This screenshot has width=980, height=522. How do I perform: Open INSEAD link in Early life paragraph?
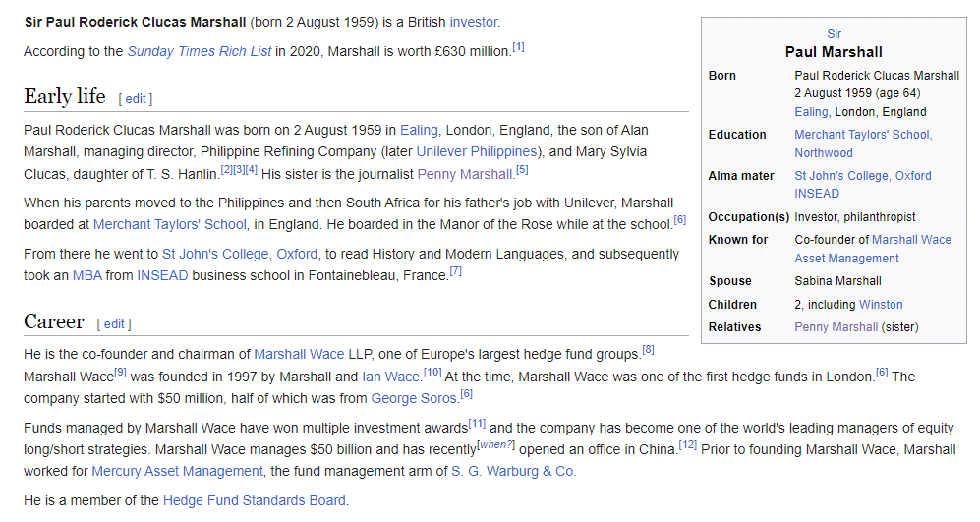point(162,275)
